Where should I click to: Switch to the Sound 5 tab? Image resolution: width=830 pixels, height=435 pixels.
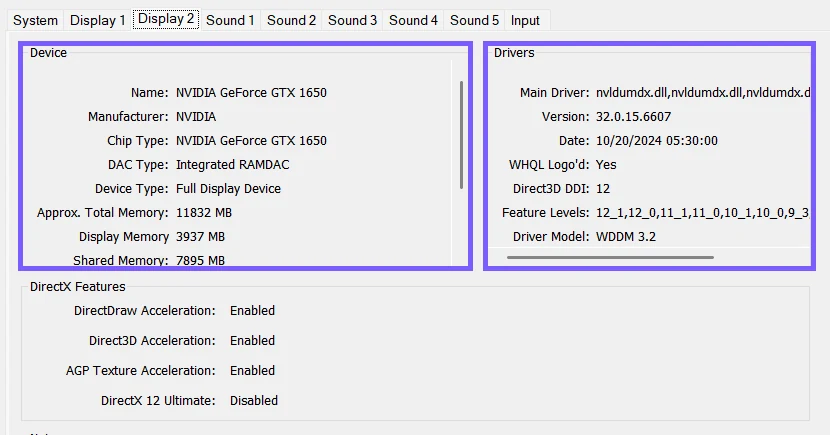[474, 21]
